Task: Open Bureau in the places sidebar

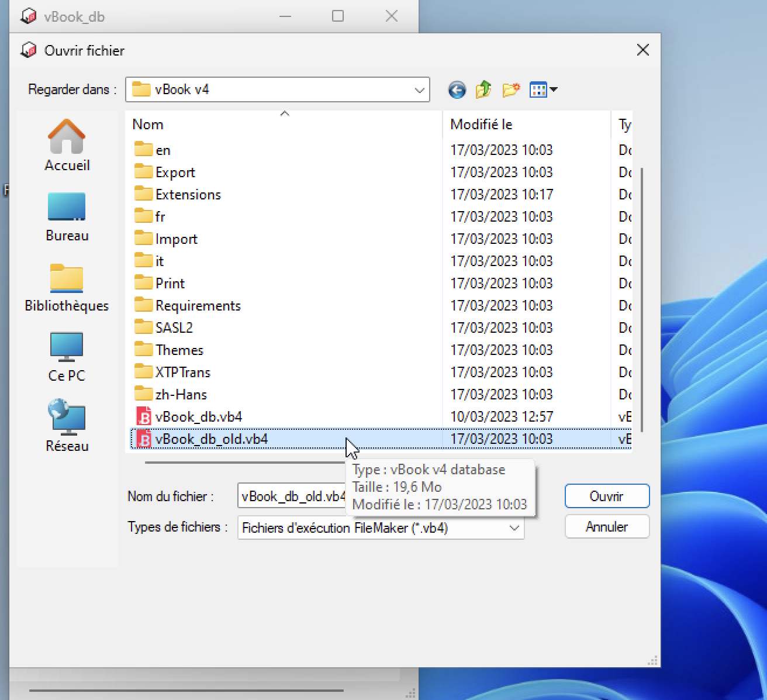Action: tap(67, 217)
